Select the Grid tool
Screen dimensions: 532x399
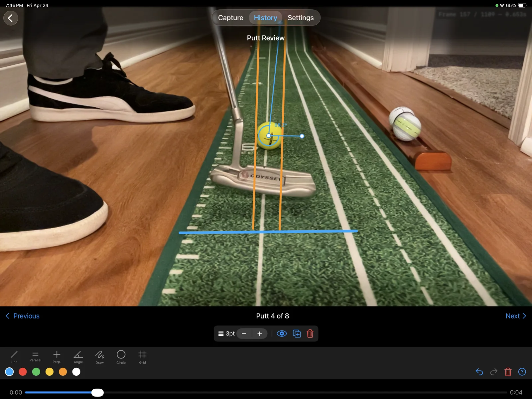point(142,357)
